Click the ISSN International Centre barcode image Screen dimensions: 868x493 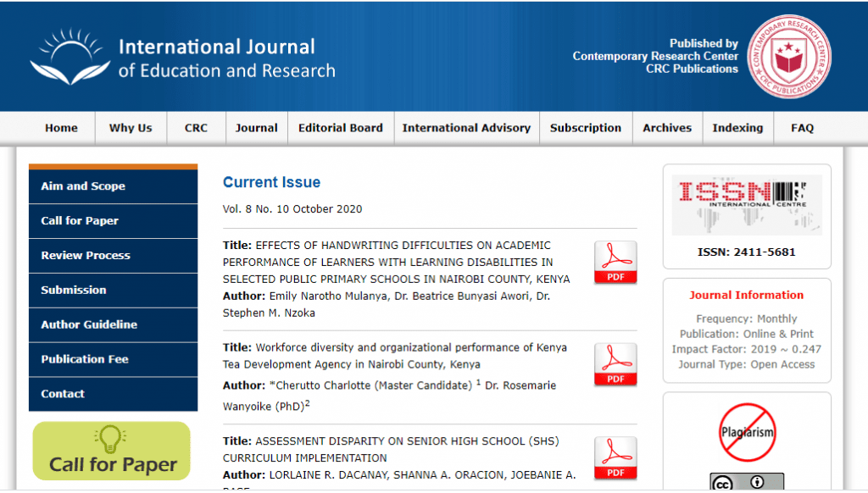746,204
